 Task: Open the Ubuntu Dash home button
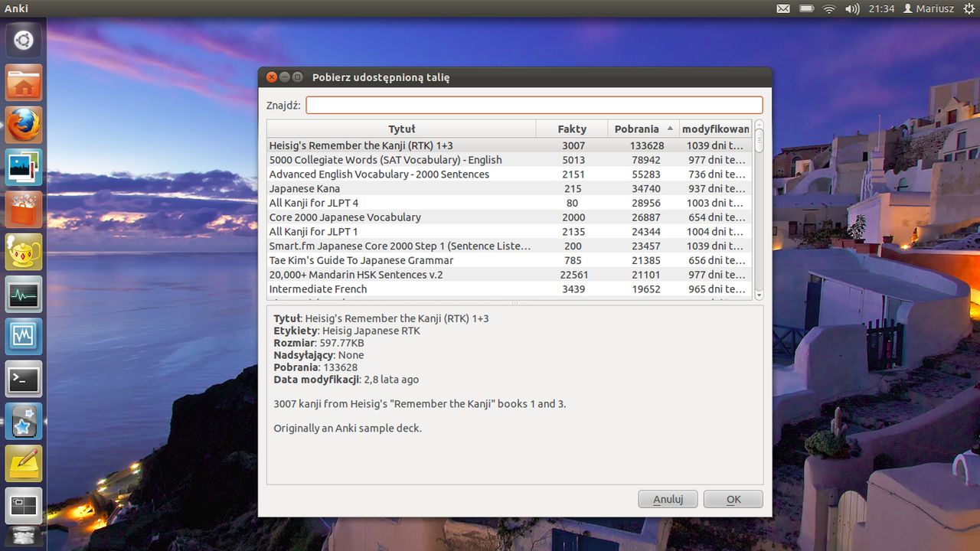23,40
